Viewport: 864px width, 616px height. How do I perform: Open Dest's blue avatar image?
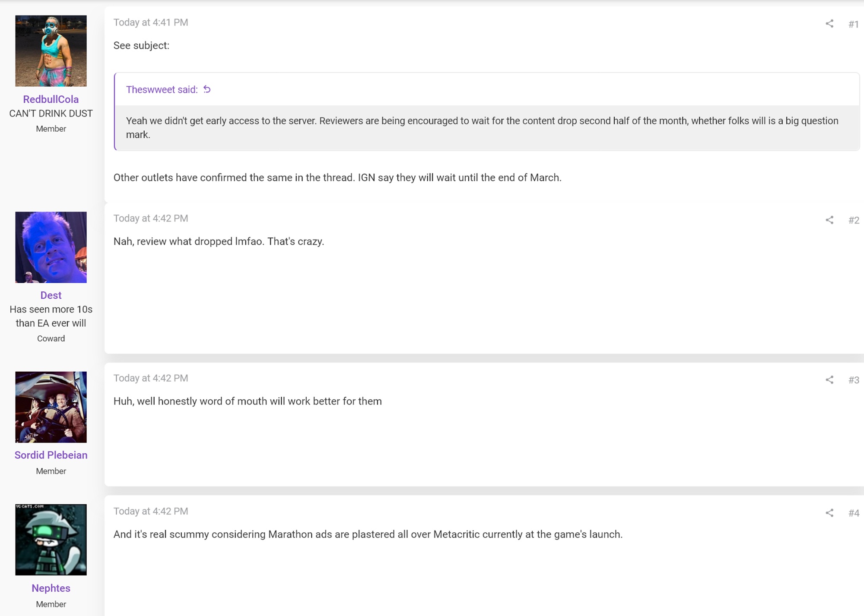click(x=51, y=247)
